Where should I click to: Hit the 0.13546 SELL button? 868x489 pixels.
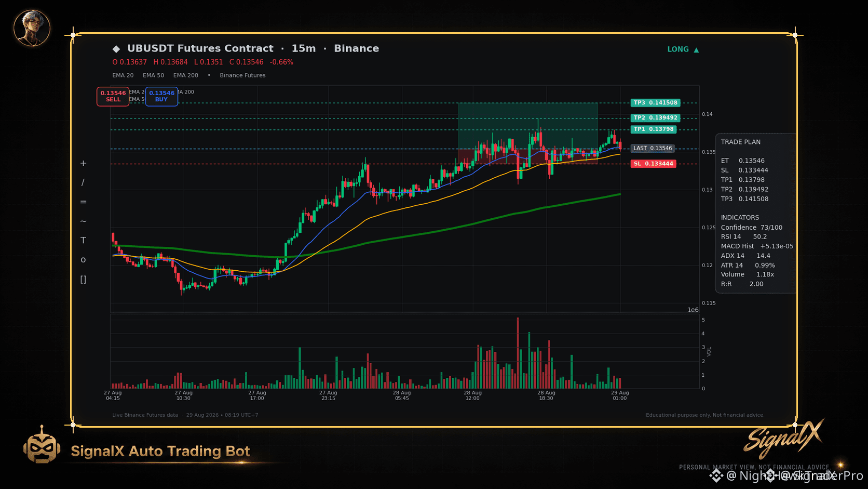(x=113, y=96)
